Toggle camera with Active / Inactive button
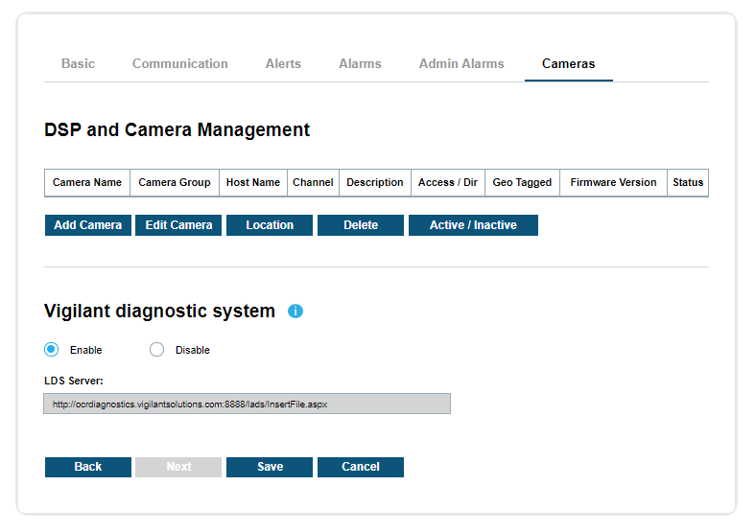The image size is (756, 532). pos(473,225)
